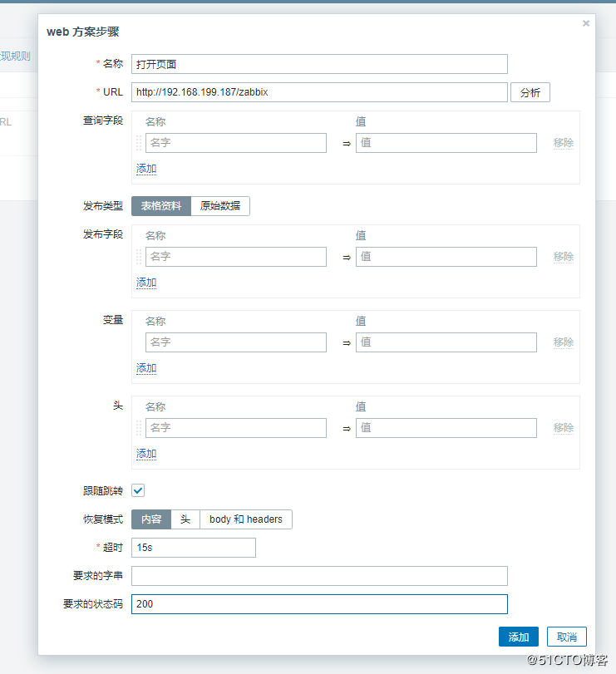Click 分析 button next to URL
This screenshot has height=674, width=616.
(x=530, y=92)
